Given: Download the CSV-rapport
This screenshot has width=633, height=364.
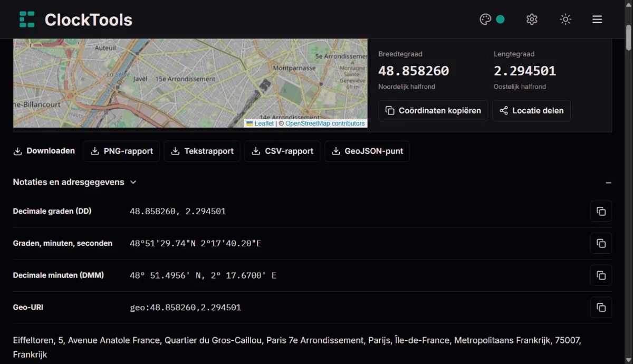Looking at the screenshot, I should [282, 151].
